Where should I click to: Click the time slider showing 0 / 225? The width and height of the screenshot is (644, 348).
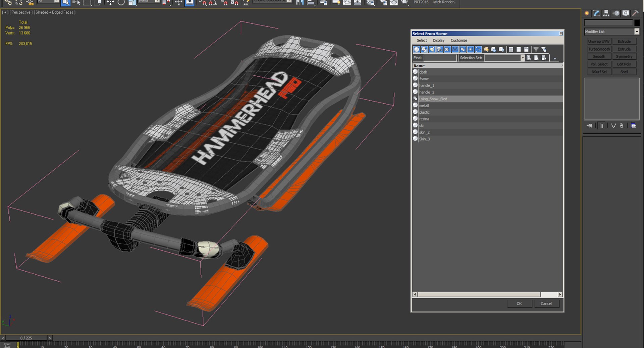[x=26, y=338]
